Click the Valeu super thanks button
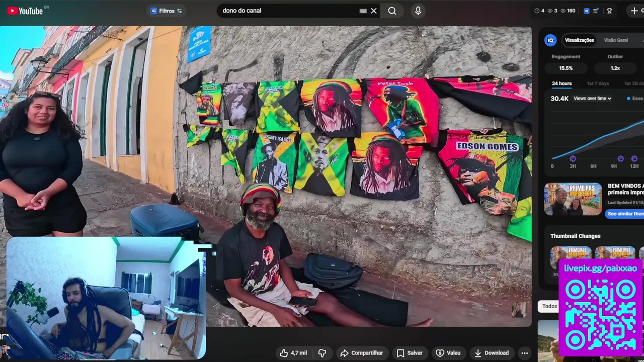This screenshot has width=644, height=362. pos(448,353)
